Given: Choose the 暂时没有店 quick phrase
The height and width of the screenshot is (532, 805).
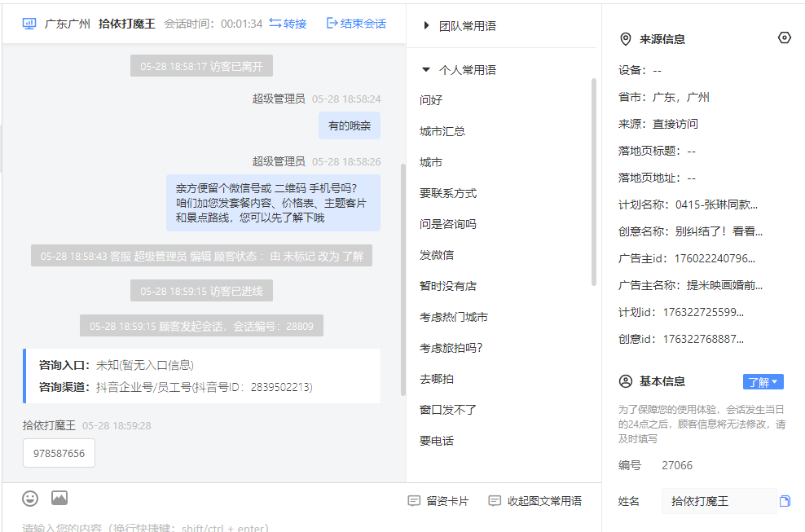Looking at the screenshot, I should coord(447,286).
